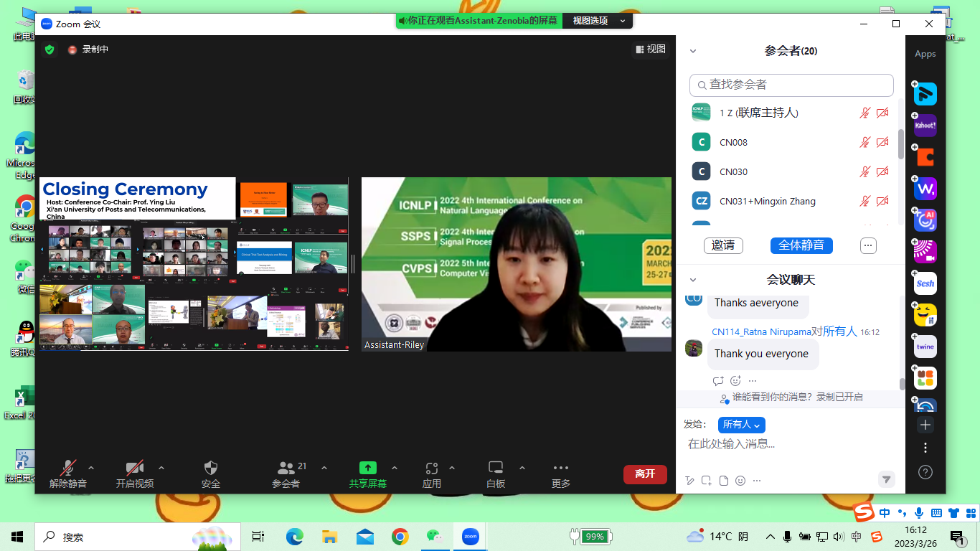Open text formatting icon in chat composer
Viewport: 980px width, 551px height.
tap(690, 481)
